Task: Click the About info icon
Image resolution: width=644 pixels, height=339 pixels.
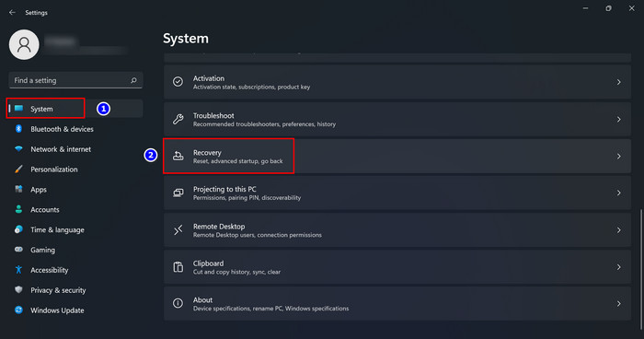Action: [x=178, y=304]
